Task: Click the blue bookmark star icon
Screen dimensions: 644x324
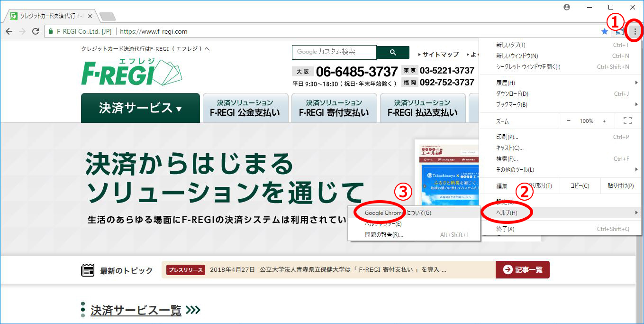Action: pyautogui.click(x=605, y=31)
